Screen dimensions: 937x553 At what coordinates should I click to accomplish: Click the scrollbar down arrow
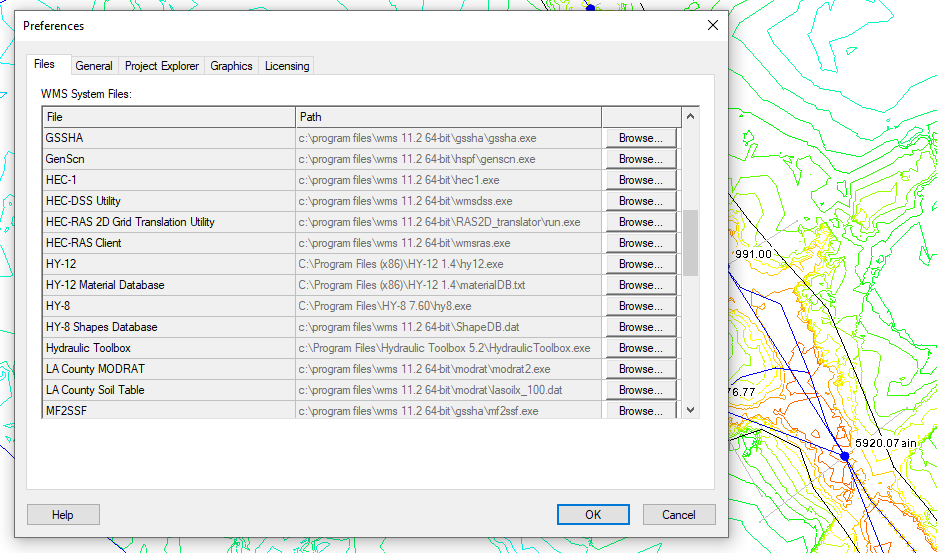click(x=690, y=410)
